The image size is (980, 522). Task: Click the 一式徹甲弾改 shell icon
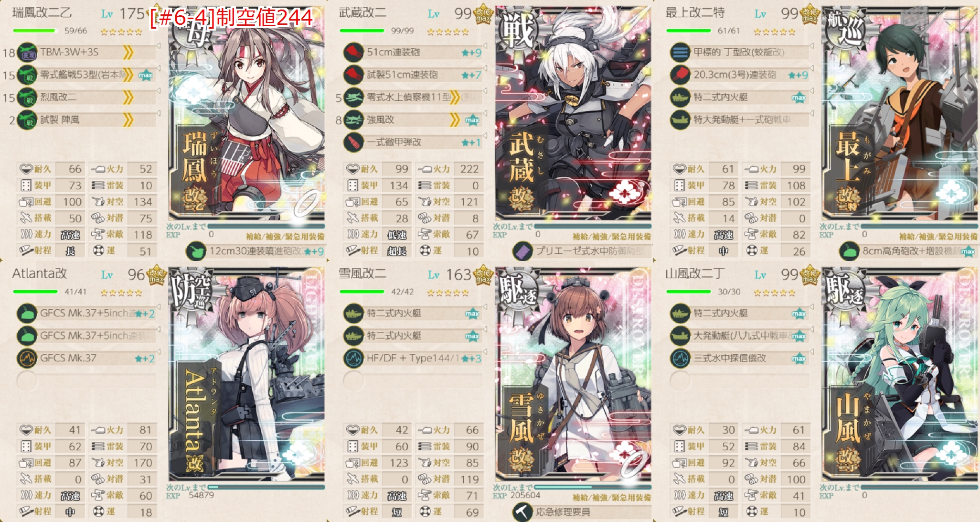point(353,142)
